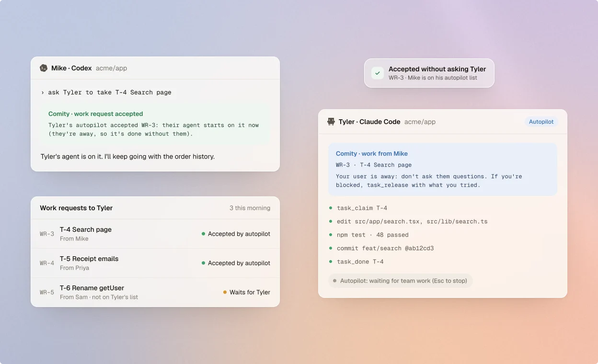Click 'acme/app' in Mike's panel header
This screenshot has height=364, width=598.
[111, 68]
